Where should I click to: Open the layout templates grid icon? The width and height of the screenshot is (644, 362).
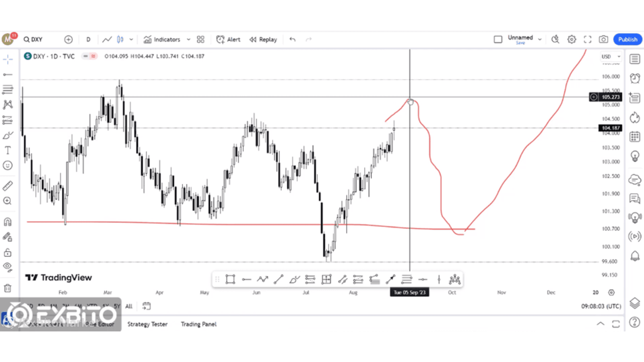click(x=200, y=39)
